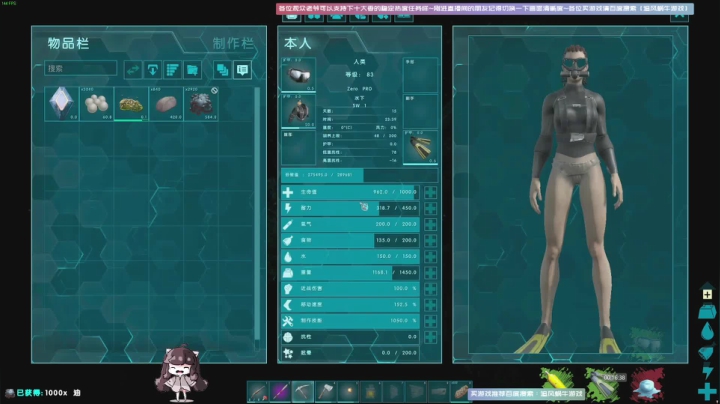Add a point to fortitude stat plus button

point(430,337)
